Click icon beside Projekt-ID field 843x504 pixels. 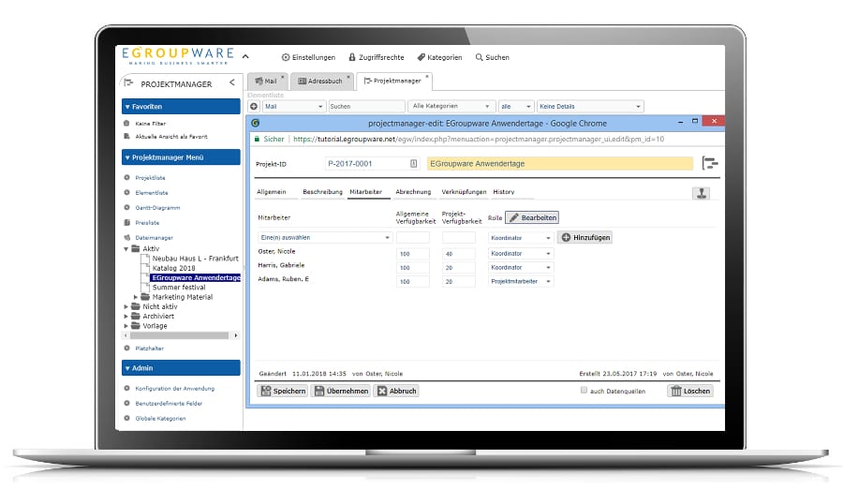point(413,164)
